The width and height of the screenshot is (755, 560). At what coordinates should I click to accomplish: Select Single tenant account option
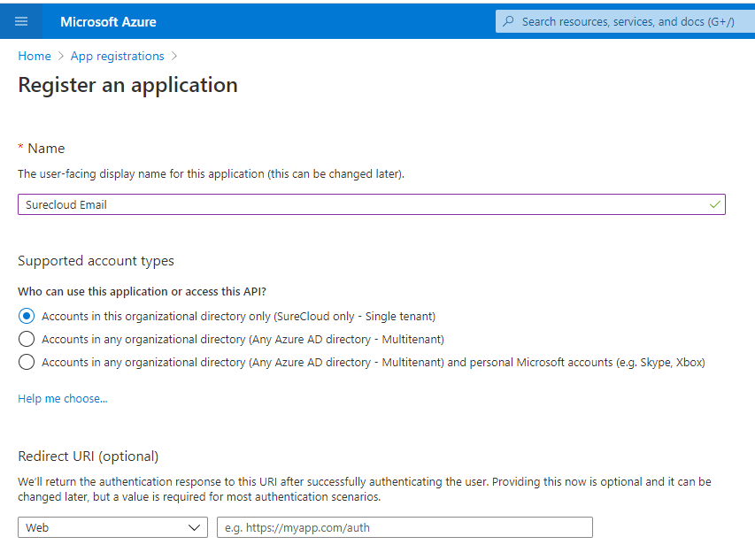[27, 316]
